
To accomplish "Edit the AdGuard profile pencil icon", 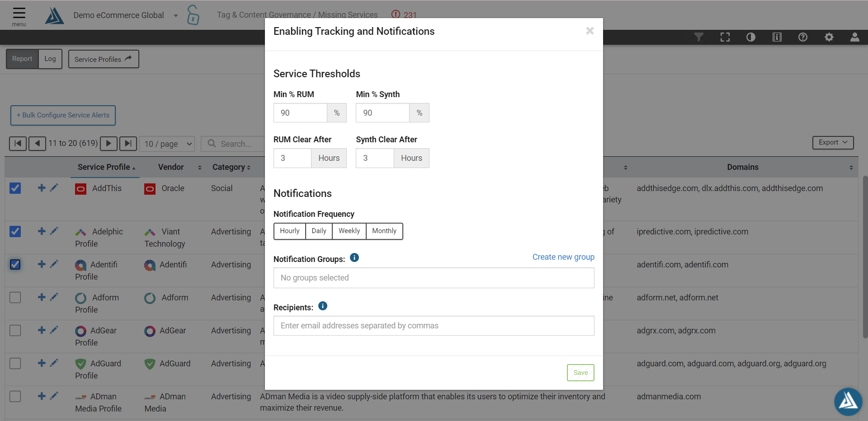I will (x=54, y=363).
